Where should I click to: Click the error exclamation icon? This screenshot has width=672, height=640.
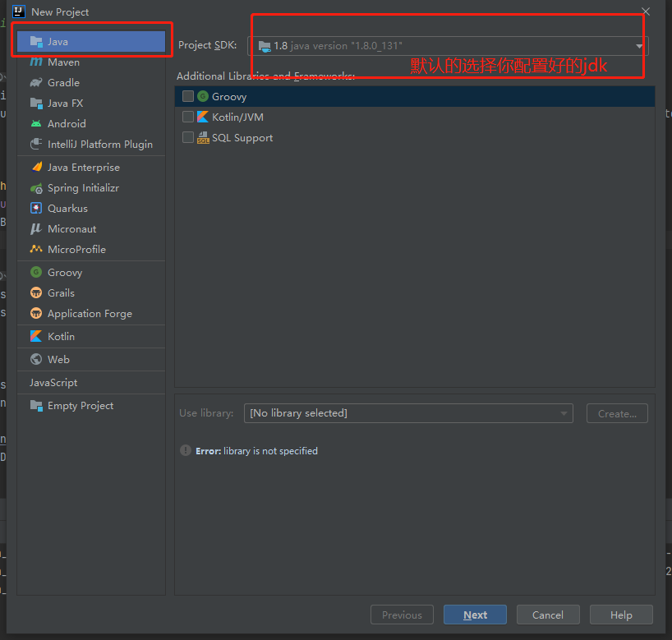[x=186, y=450]
